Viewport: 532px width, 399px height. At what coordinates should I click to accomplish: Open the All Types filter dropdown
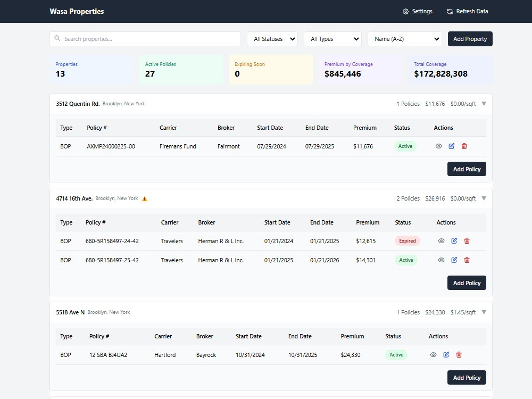coord(333,39)
